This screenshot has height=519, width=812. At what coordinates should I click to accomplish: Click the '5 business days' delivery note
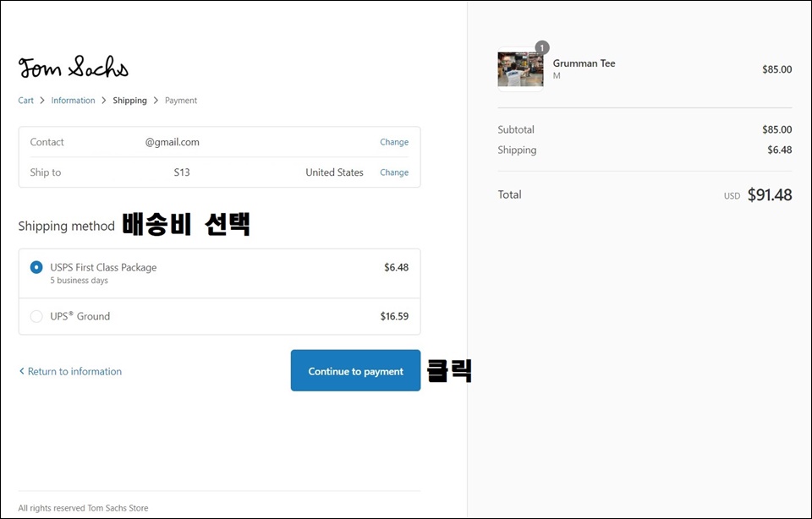point(80,281)
